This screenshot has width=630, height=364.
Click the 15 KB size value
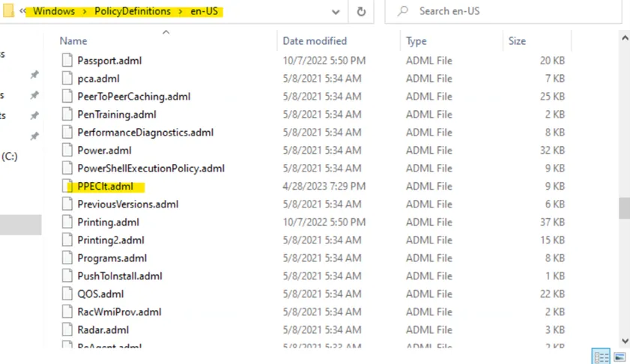coord(552,240)
